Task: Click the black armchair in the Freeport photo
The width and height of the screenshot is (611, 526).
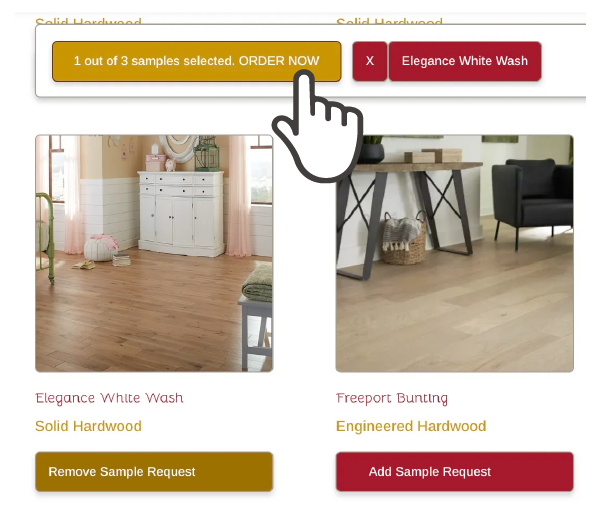Action: click(x=532, y=199)
